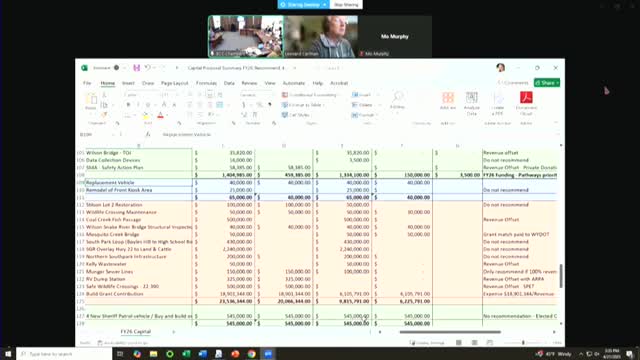640x360 pixels.
Task: Click the red font color swatch
Action: (x=160, y=116)
